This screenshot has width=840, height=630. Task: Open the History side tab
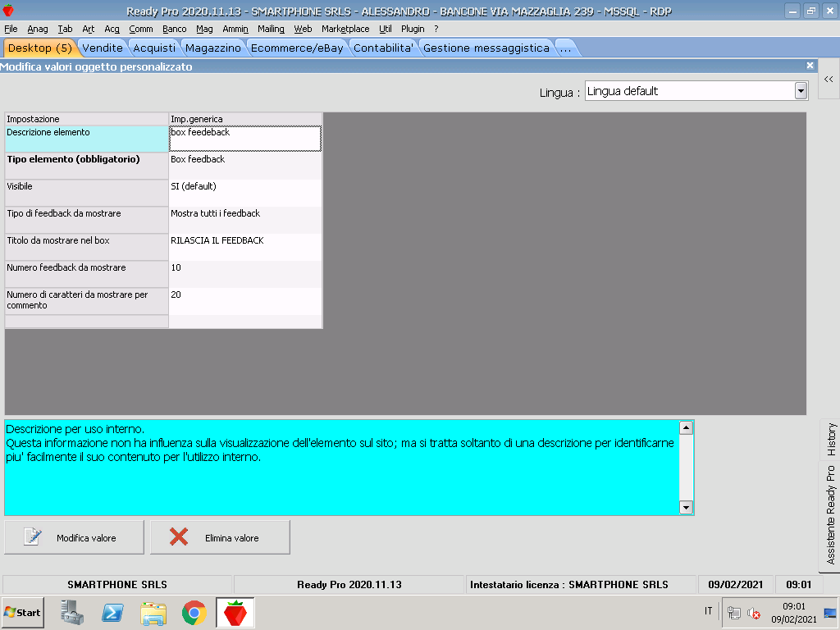(830, 440)
